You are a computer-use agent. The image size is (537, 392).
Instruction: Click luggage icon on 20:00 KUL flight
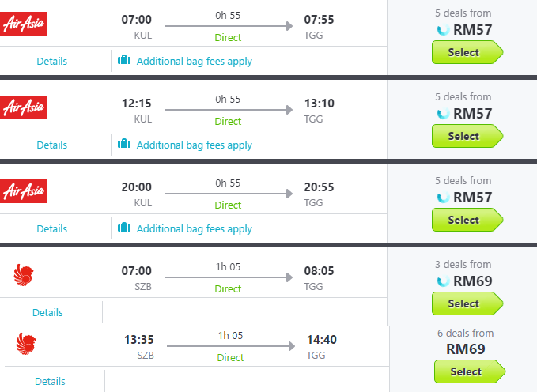pyautogui.click(x=124, y=228)
